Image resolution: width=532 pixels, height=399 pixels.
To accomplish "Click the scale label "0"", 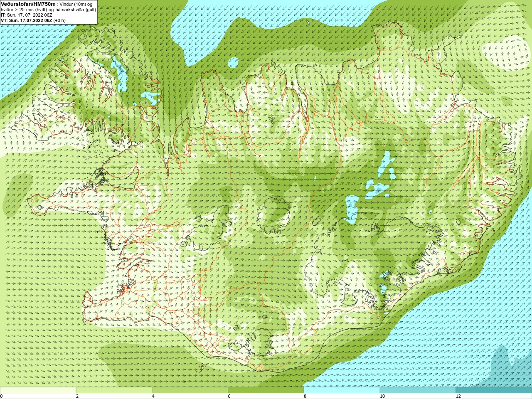I will pos(1,396).
